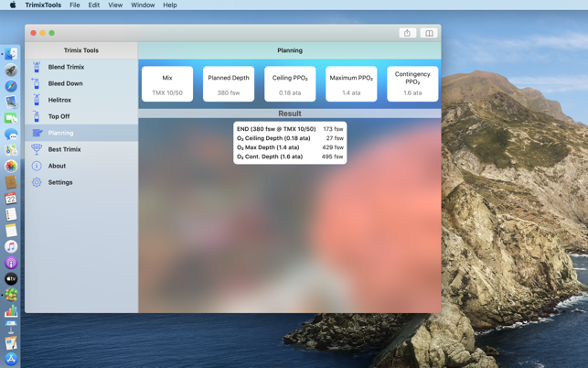Viewport: 588px width, 368px height.
Task: Open Keynote in the Dock
Action: (x=11, y=327)
